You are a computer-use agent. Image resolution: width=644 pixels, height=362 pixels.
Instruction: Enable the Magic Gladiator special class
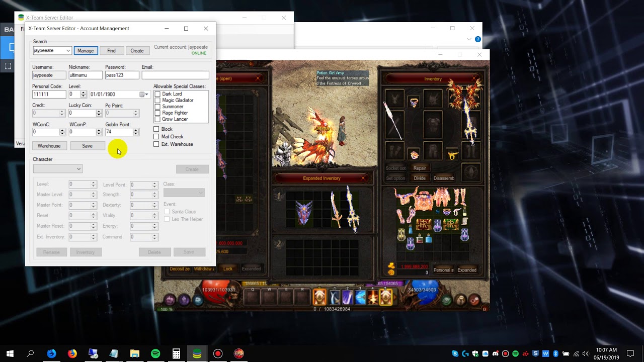coord(157,100)
